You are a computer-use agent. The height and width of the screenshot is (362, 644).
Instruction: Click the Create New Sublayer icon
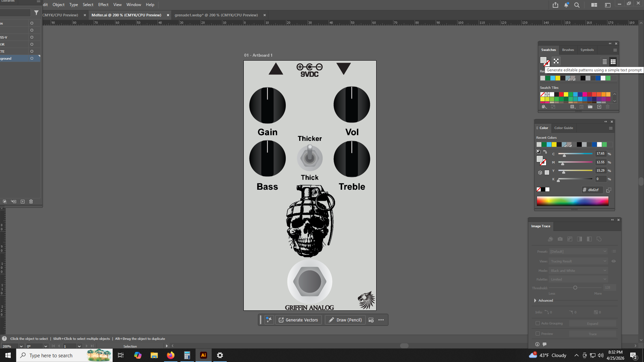pos(14,201)
